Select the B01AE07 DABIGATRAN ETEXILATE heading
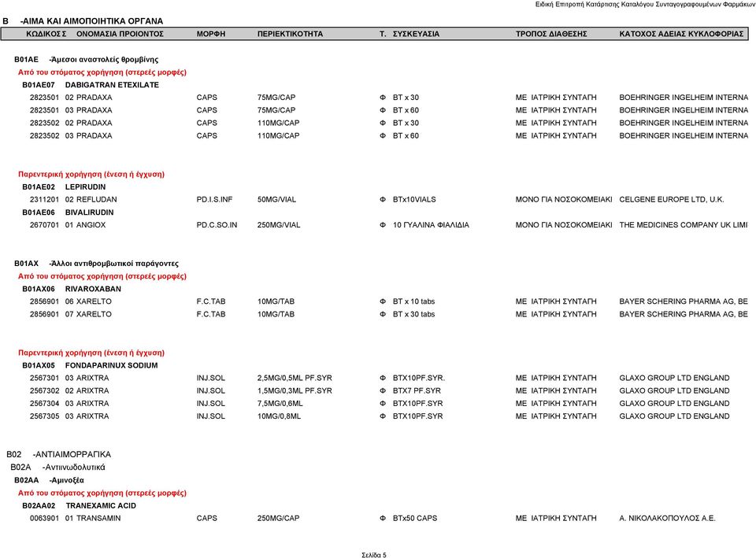 91,85
